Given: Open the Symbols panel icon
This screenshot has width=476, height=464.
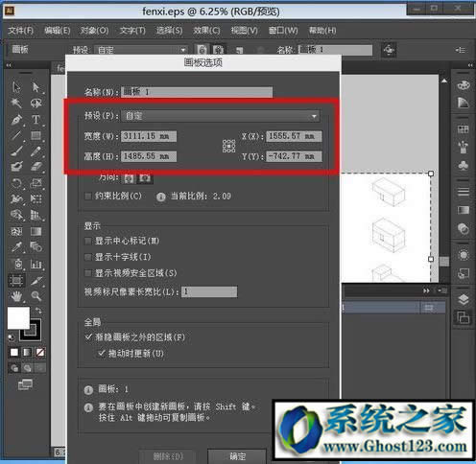Looking at the screenshot, I should 464,165.
